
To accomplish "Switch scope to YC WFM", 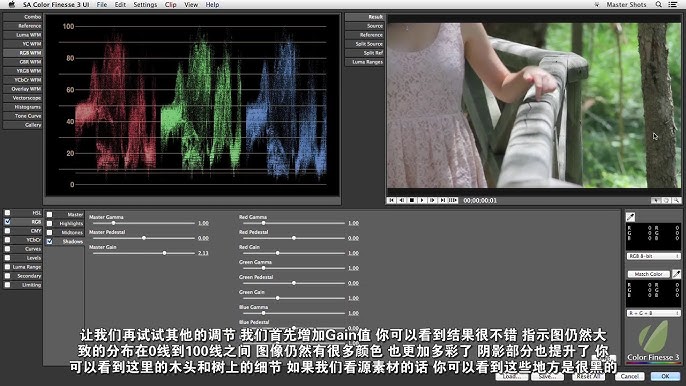I will click(x=22, y=44).
